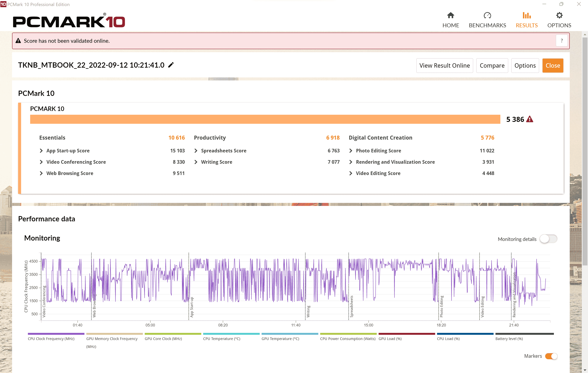Select CPU Temperature legend color bar
588x373 pixels.
231,334
